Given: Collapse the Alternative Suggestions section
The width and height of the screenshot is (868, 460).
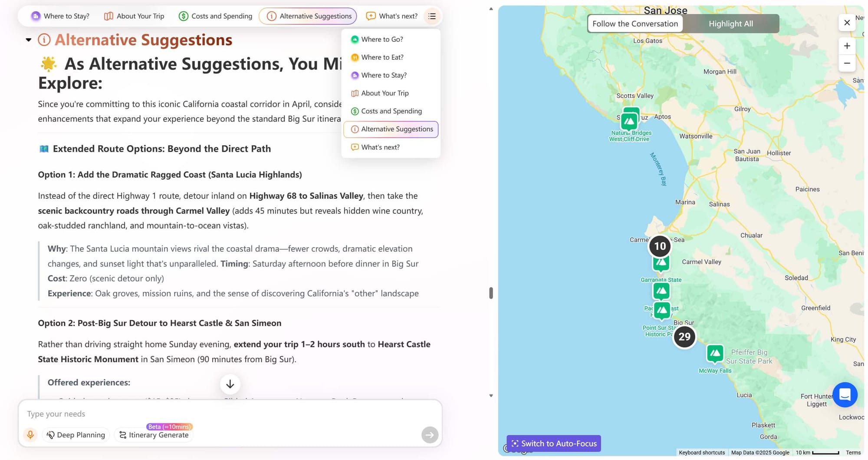Looking at the screenshot, I should tap(29, 40).
